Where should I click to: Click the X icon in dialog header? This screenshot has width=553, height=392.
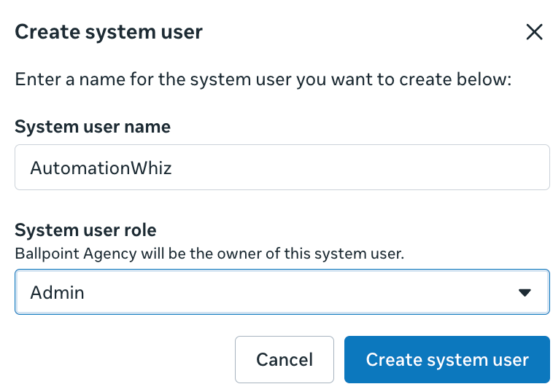(x=534, y=32)
